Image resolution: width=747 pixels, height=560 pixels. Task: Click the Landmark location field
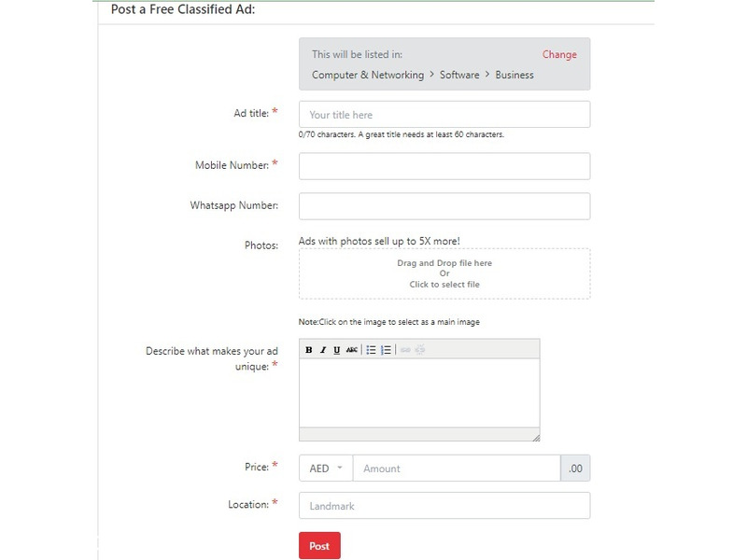(x=444, y=505)
